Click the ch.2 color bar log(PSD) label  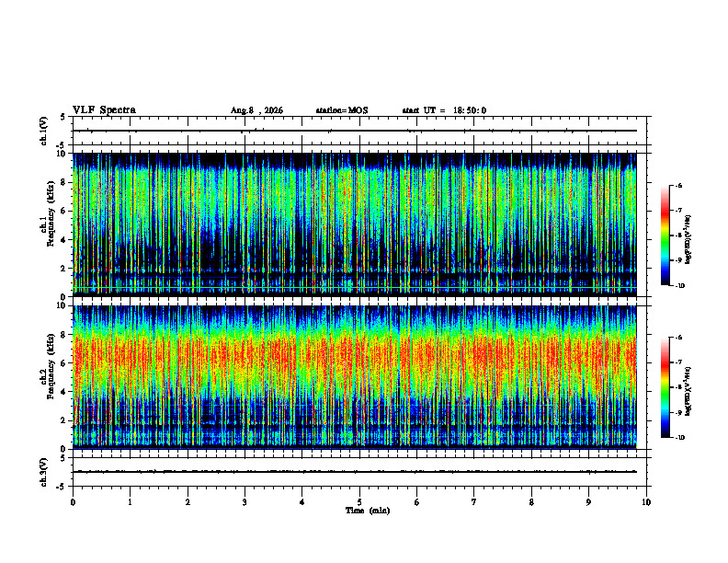click(688, 391)
